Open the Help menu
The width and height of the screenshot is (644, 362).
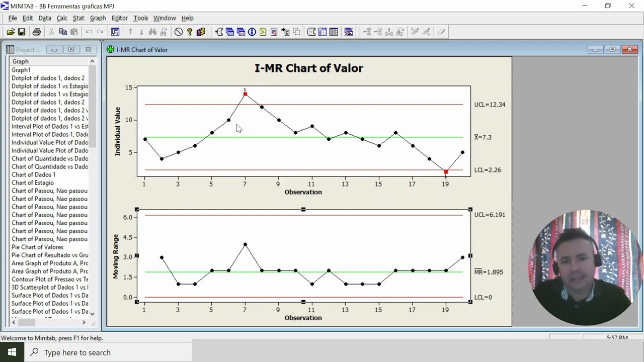(187, 18)
